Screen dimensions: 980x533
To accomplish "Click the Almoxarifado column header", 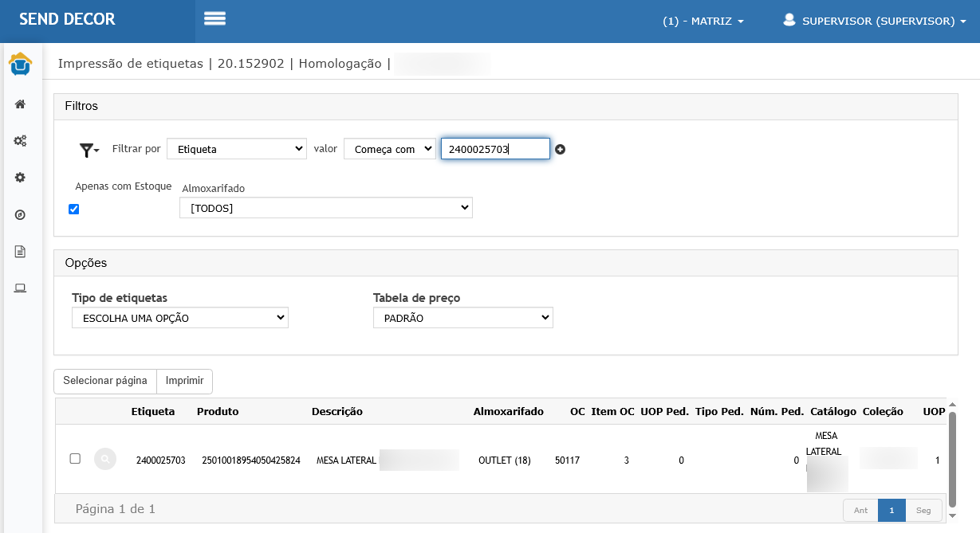I will [509, 412].
